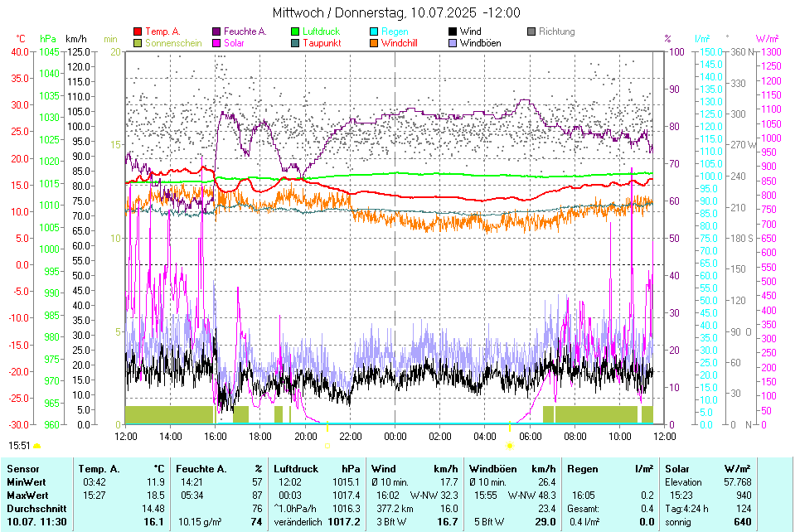Click the '15:51' timestamp below the chart

19,447
